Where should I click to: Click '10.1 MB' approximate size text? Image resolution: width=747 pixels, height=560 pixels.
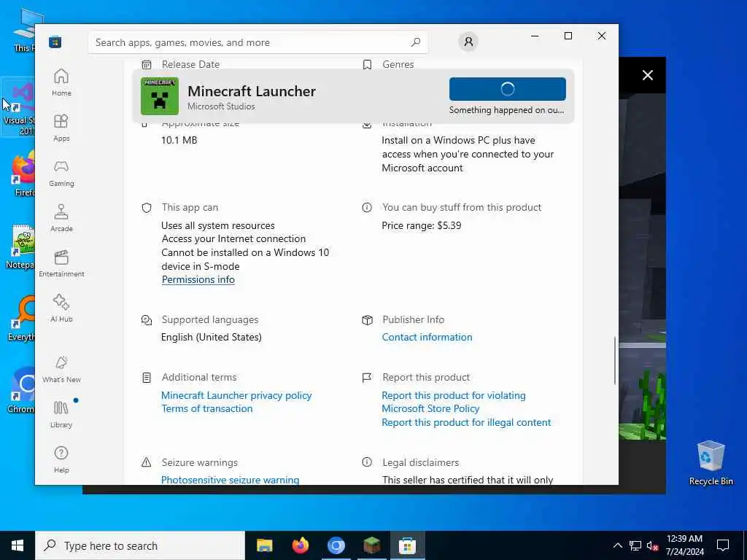[179, 141]
